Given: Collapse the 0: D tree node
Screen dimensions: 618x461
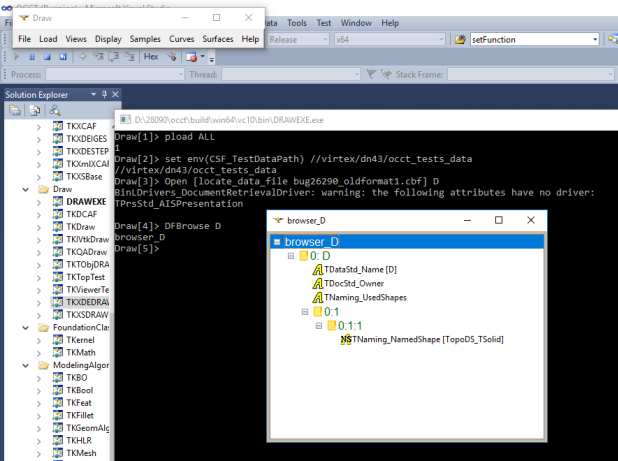Looking at the screenshot, I should pos(290,255).
